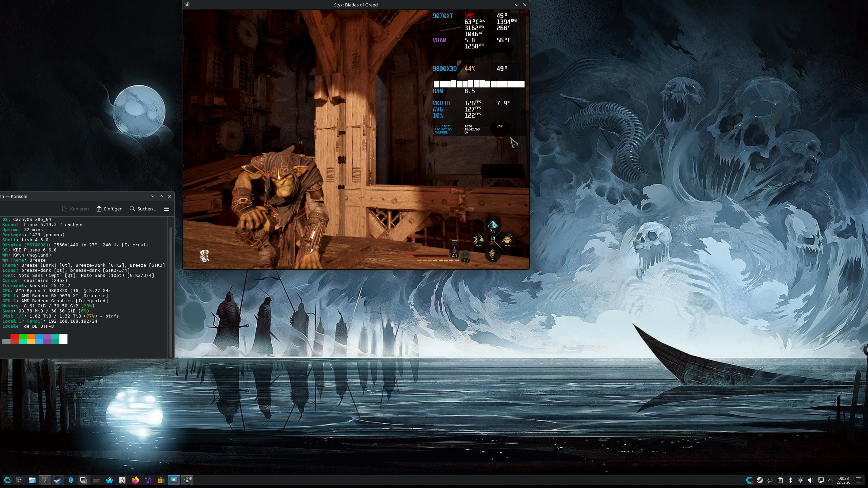The image size is (868, 488).
Task: Click the clawed goblin ability icon
Action: (478, 240)
